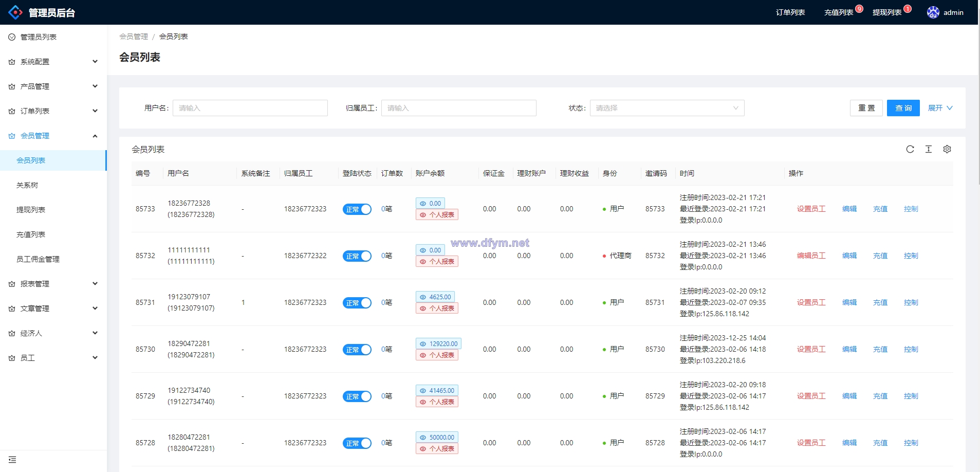Click 控制 for user 85729
980x472 pixels.
pyautogui.click(x=911, y=396)
